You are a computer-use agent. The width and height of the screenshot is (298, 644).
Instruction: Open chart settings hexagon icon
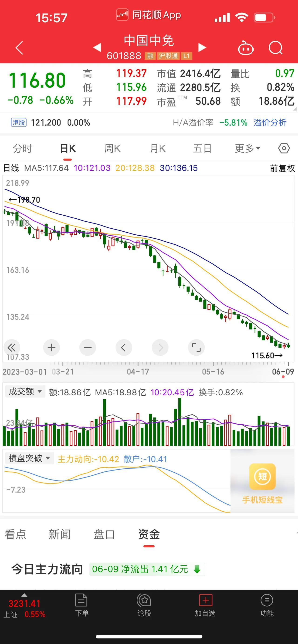click(284, 148)
